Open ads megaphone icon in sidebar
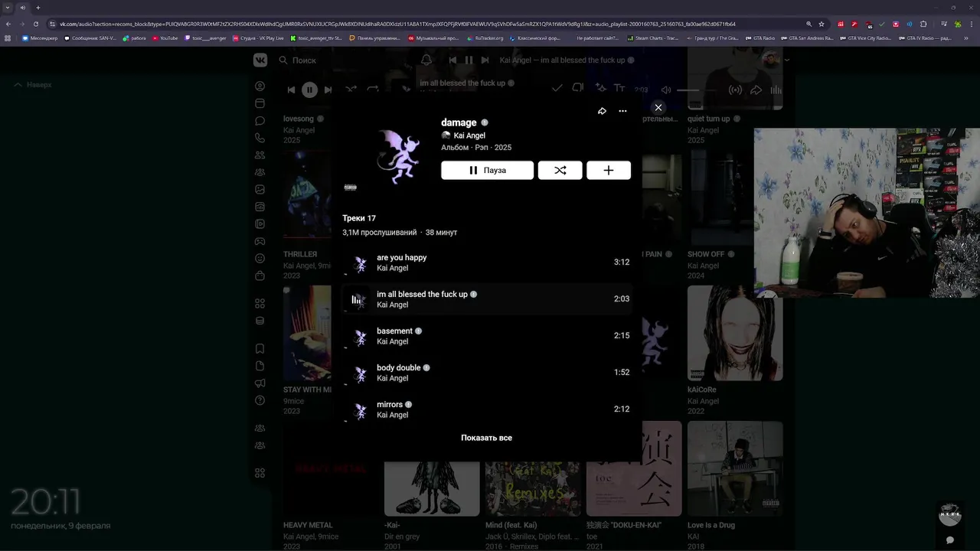The image size is (980, 551). (x=260, y=383)
